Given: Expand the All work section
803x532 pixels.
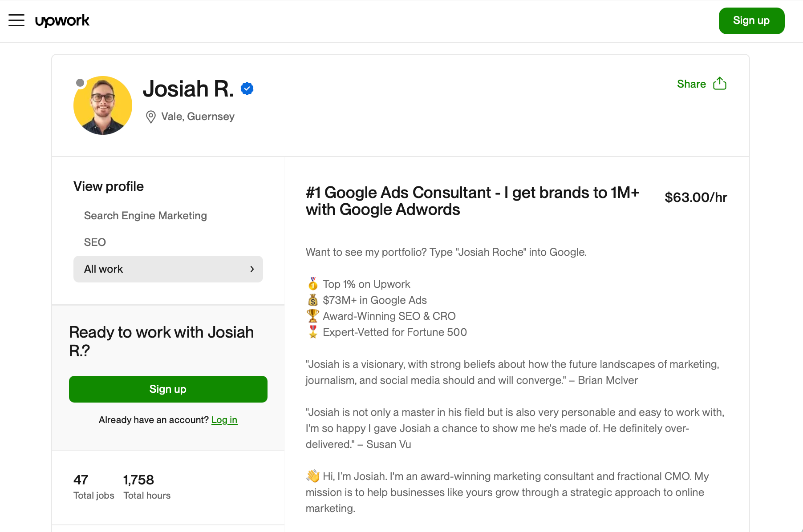Looking at the screenshot, I should pos(168,269).
